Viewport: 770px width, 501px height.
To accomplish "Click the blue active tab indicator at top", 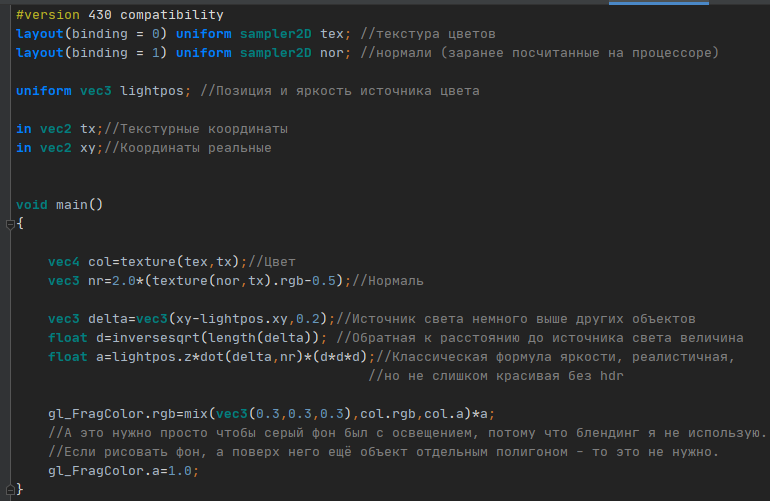I will pyautogui.click(x=659, y=3).
